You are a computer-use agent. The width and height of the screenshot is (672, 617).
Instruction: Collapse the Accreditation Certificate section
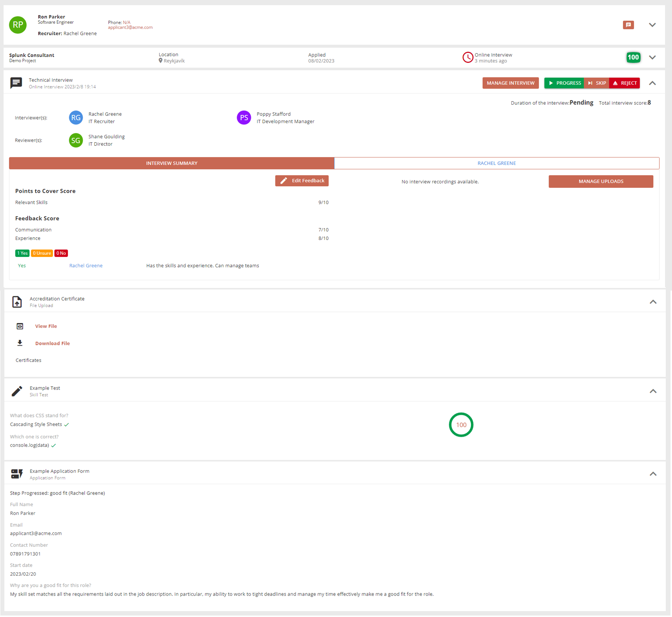653,302
